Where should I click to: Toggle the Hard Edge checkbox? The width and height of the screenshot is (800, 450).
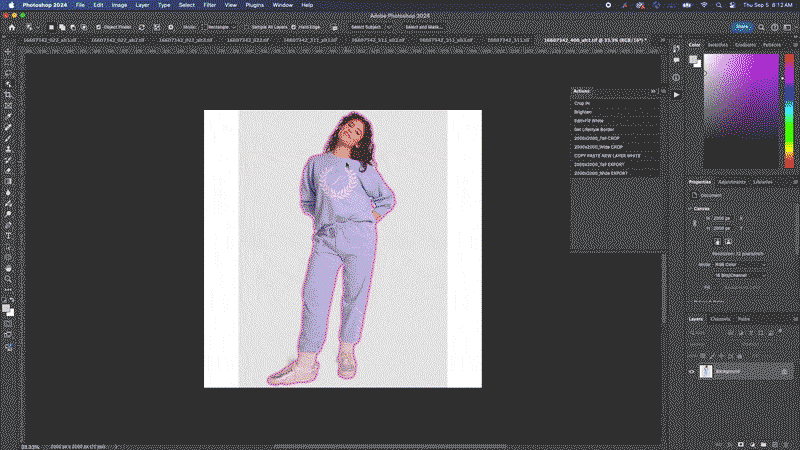point(293,27)
